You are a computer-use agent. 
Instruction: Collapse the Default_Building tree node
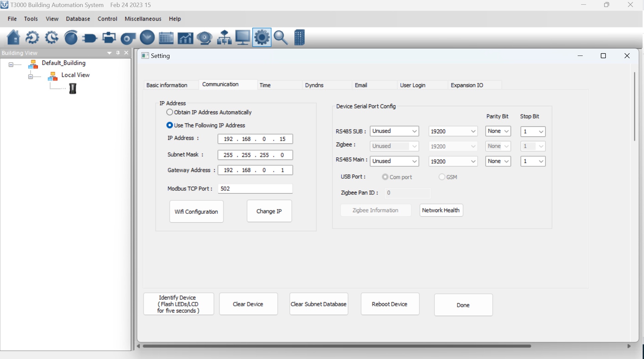click(11, 64)
